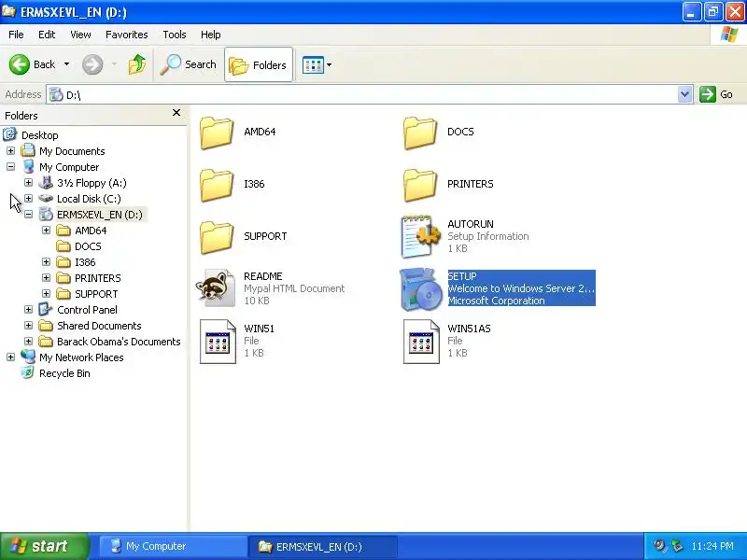Select My Network Places icon
This screenshot has height=560, width=747.
click(28, 357)
